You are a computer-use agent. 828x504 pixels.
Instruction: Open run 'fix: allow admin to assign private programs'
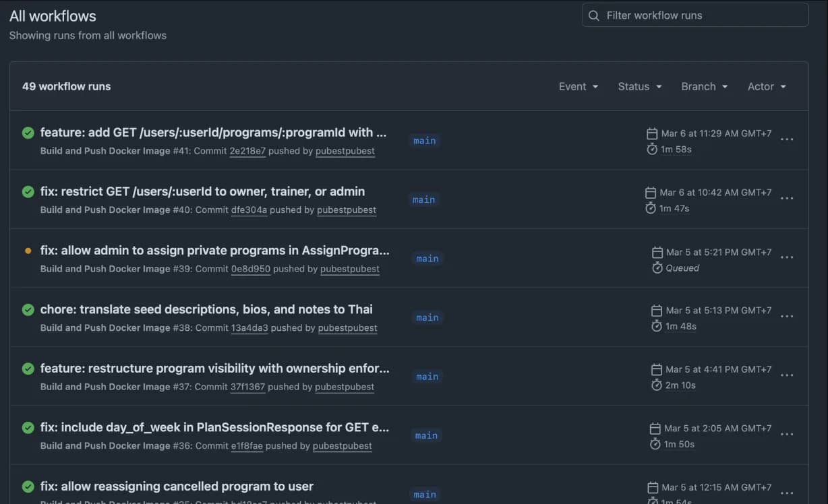(x=214, y=250)
